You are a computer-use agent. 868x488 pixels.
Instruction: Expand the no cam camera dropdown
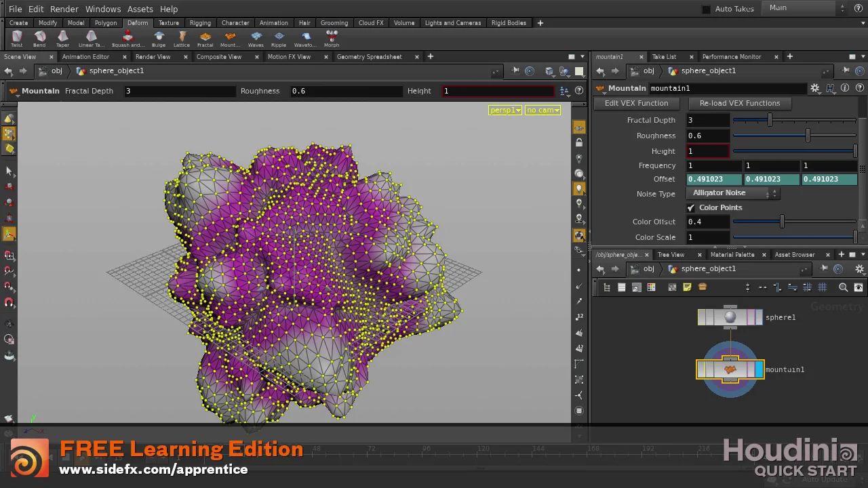click(x=542, y=110)
